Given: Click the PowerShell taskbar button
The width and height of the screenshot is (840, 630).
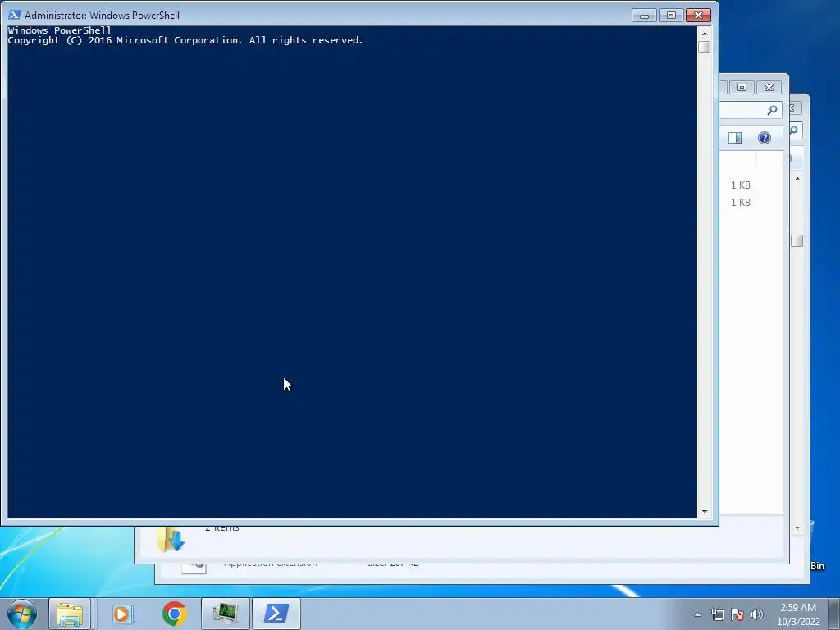Looking at the screenshot, I should 276,614.
